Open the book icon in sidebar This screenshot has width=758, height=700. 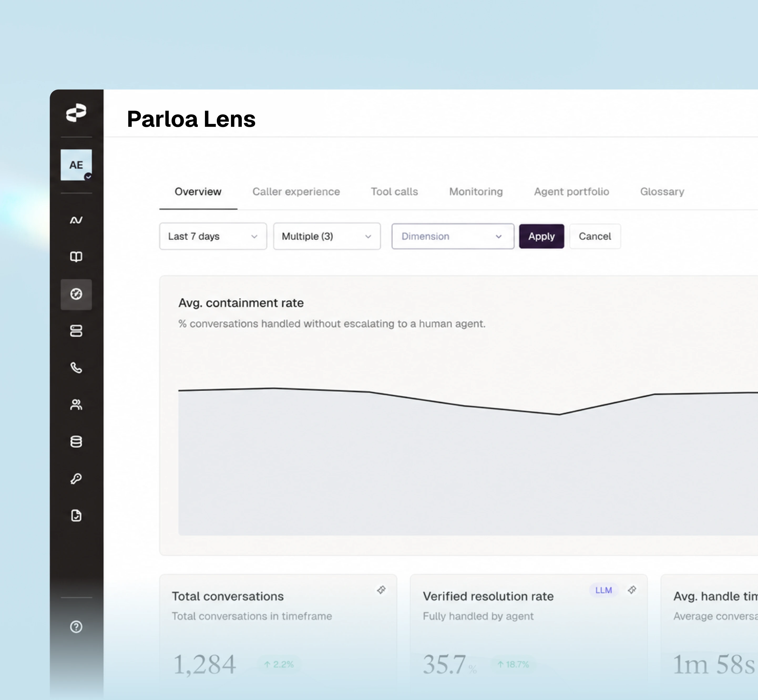click(76, 257)
